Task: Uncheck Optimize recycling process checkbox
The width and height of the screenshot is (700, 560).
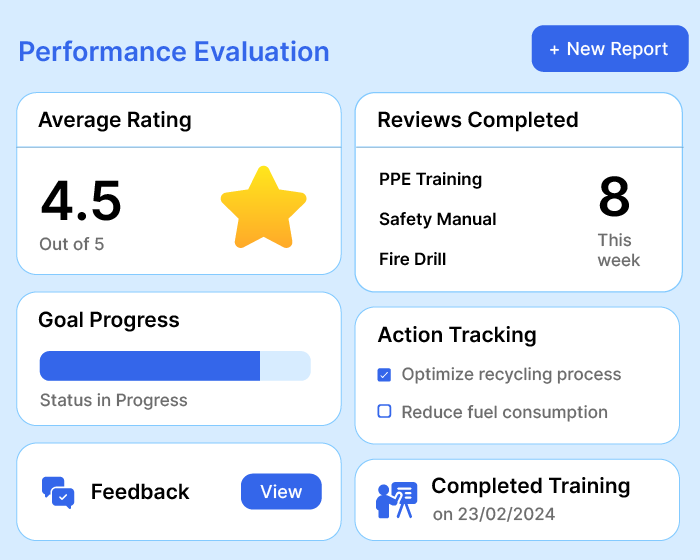Action: click(x=384, y=375)
